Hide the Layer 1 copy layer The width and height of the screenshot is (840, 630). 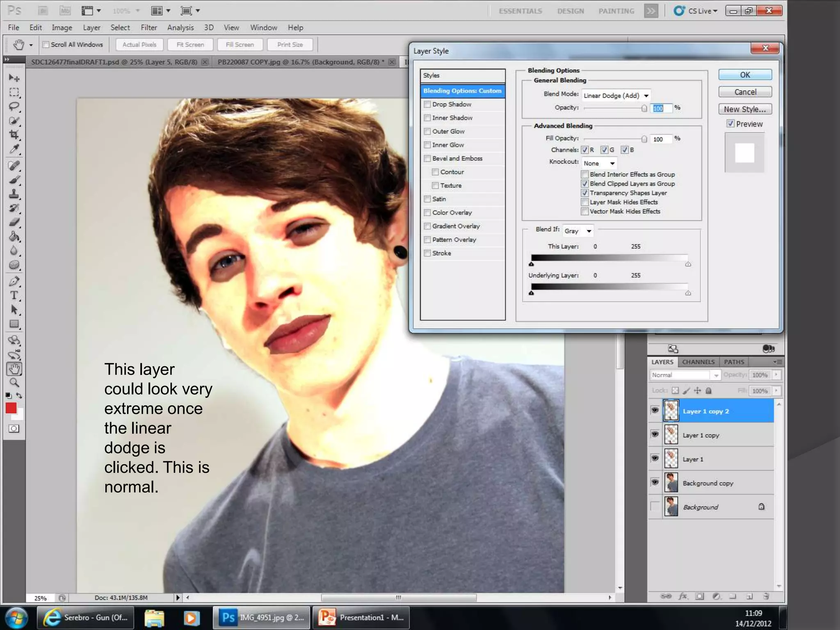pos(655,434)
